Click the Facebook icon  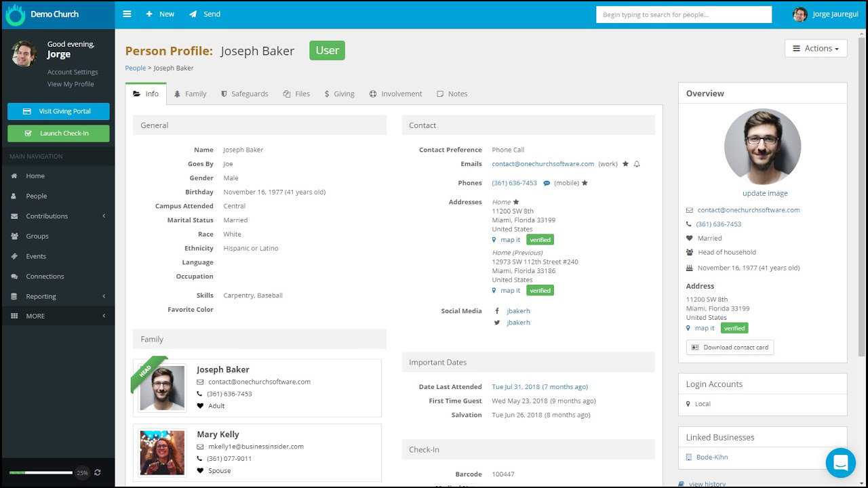(497, 311)
